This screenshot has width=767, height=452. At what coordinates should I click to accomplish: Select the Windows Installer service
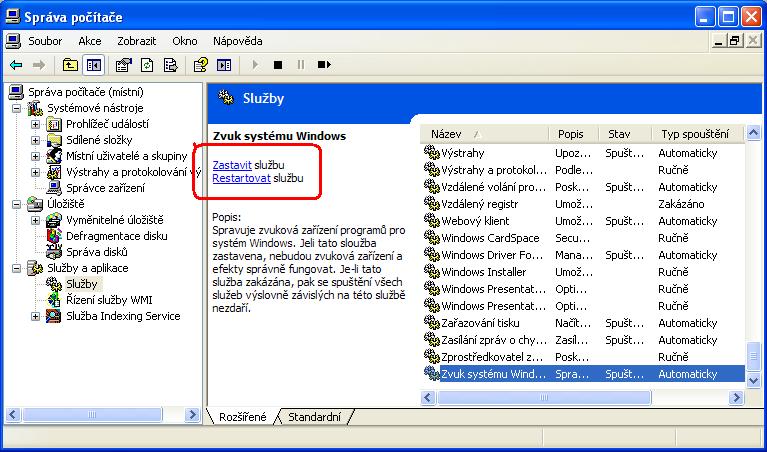[583, 272]
